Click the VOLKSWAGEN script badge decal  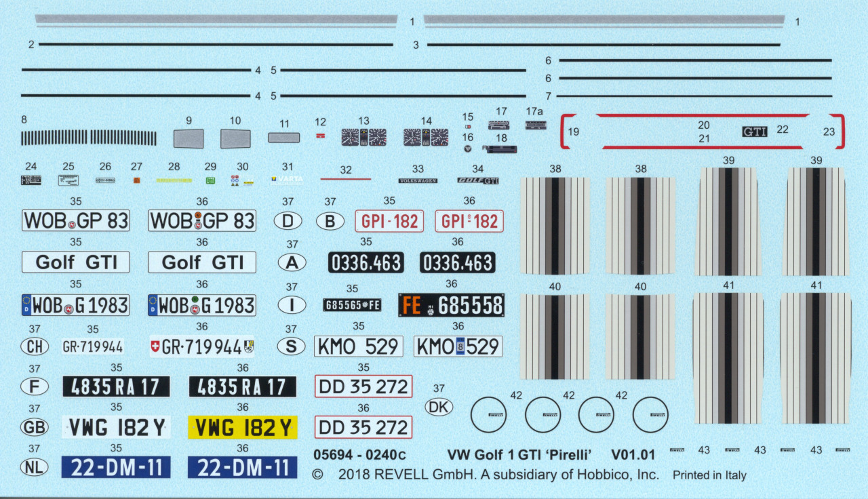click(x=418, y=180)
